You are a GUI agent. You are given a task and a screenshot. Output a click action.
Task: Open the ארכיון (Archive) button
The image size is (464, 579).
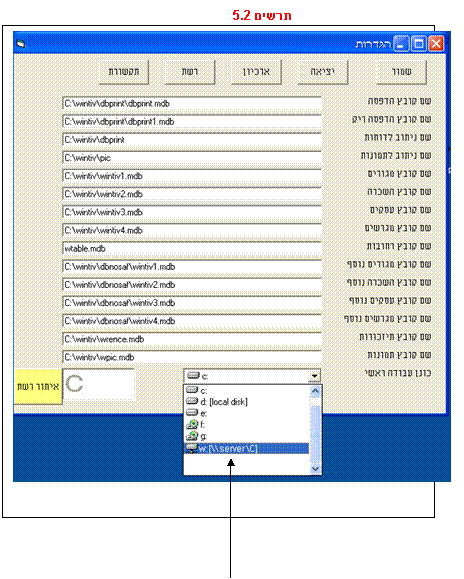pos(256,72)
